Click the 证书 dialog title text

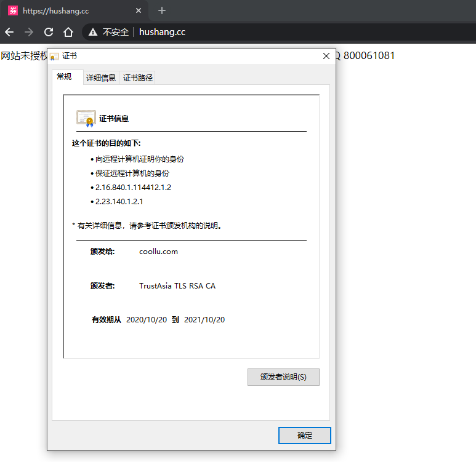70,56
